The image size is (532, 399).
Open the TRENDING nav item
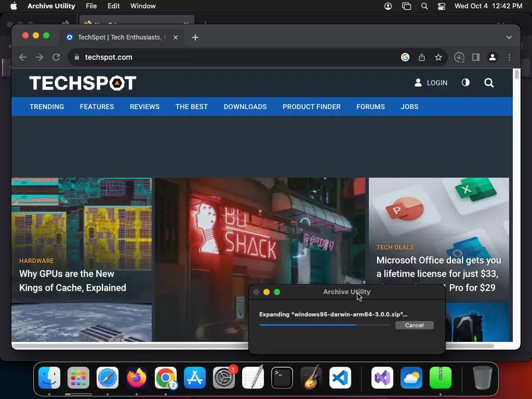point(47,107)
